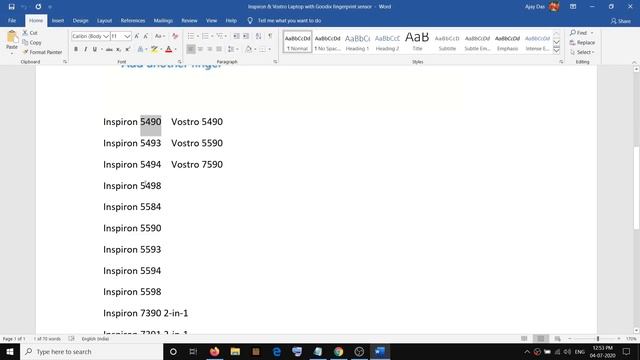640x360 pixels.
Task: Click the paragraph Shading bucket icon
Action: [x=249, y=49]
